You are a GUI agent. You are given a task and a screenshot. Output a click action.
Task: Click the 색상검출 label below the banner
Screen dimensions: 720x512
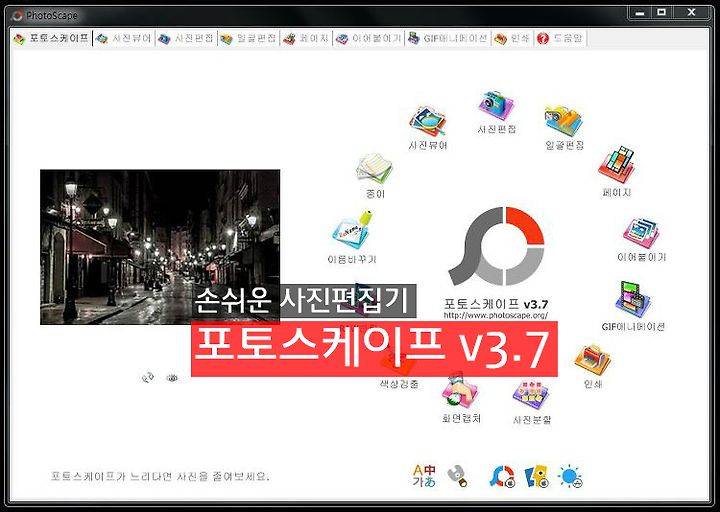pos(399,383)
